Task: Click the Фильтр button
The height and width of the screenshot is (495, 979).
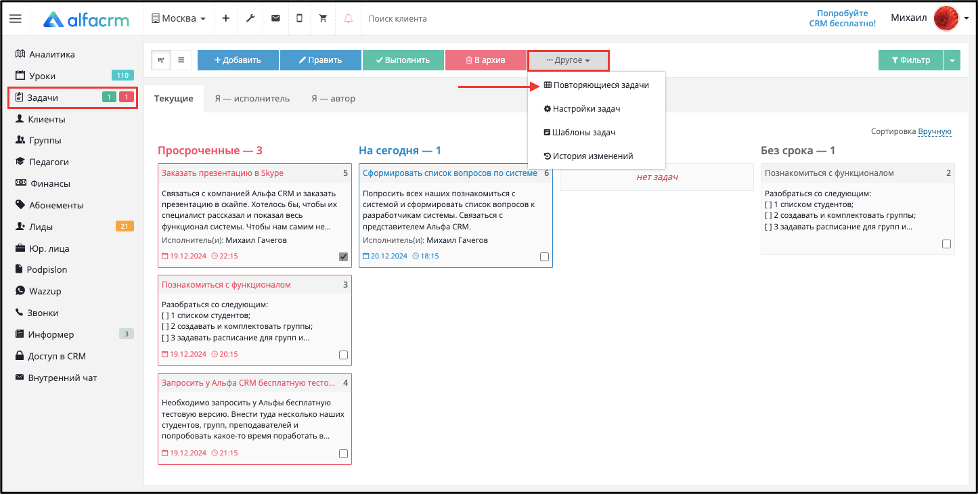Action: point(910,61)
